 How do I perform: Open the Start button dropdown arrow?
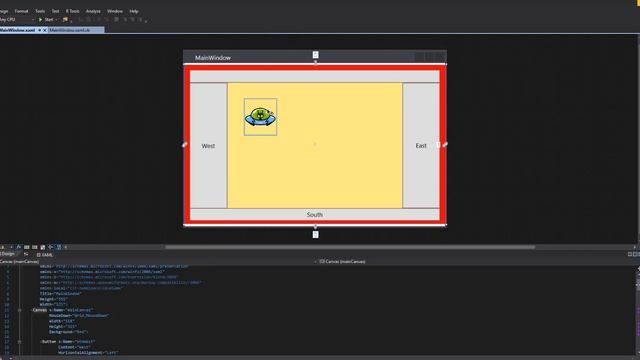coord(56,19)
